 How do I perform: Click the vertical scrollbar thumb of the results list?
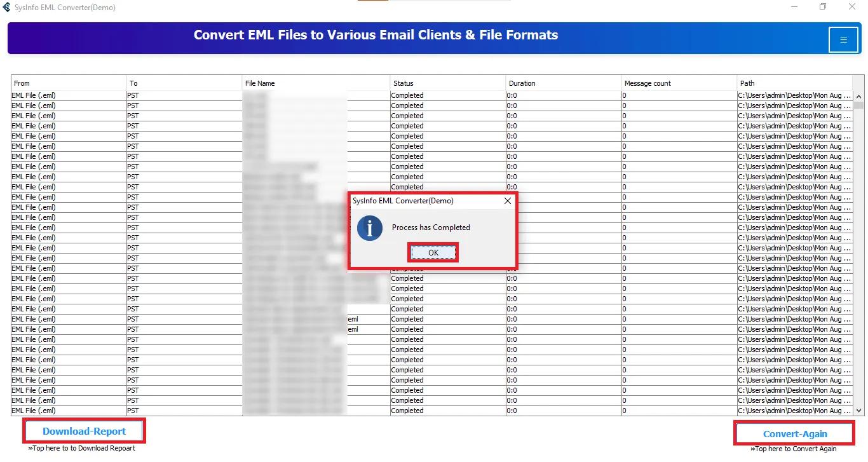[859, 105]
